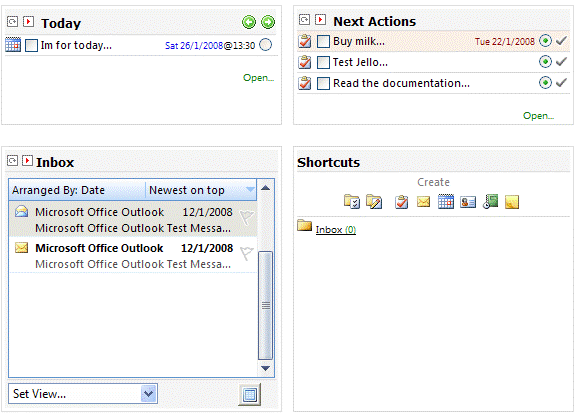Click the gray checkmark beside Test Jello
Image resolution: width=575 pixels, height=418 pixels.
tap(561, 62)
